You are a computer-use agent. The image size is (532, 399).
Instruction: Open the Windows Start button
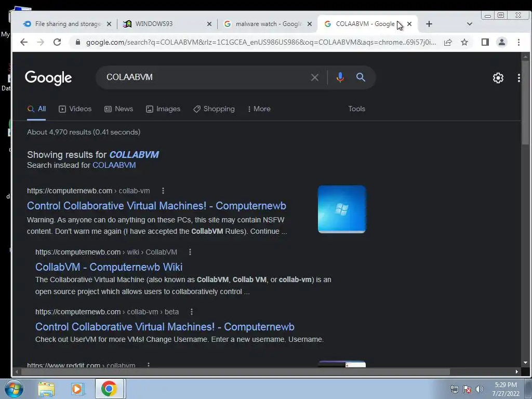tap(14, 389)
